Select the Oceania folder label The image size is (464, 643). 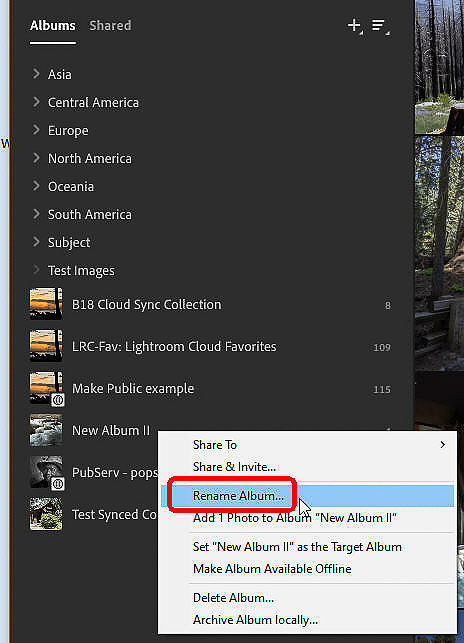71,186
